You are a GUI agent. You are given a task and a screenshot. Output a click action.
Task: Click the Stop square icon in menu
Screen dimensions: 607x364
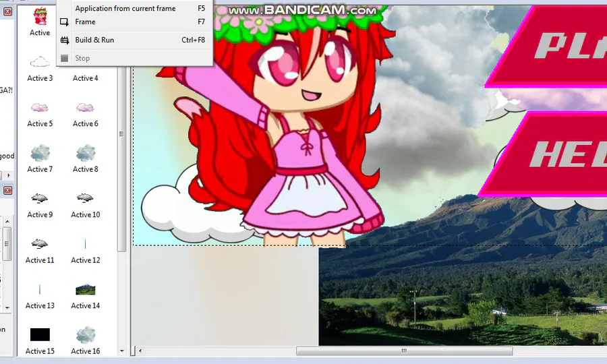(65, 58)
